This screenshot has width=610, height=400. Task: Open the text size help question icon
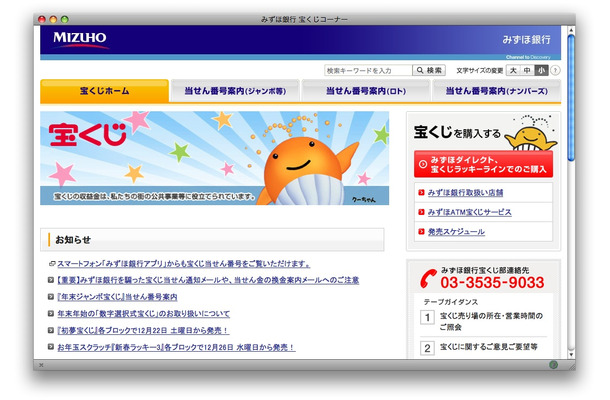click(556, 70)
